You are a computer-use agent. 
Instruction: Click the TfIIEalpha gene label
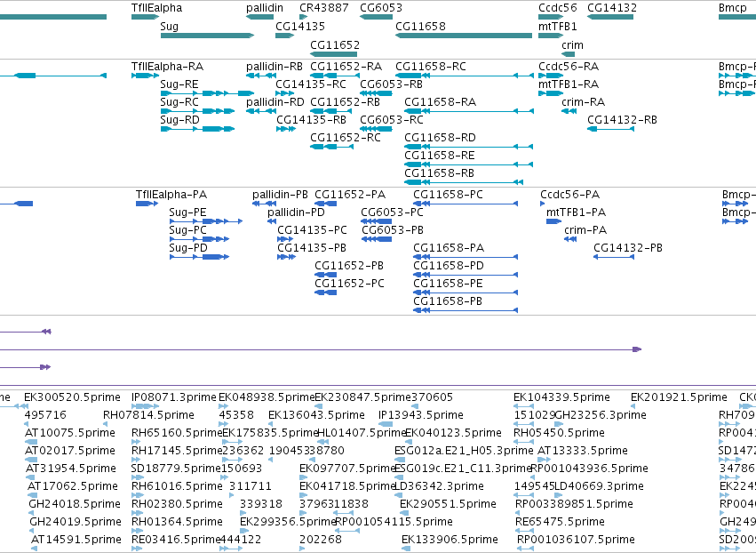(x=156, y=8)
